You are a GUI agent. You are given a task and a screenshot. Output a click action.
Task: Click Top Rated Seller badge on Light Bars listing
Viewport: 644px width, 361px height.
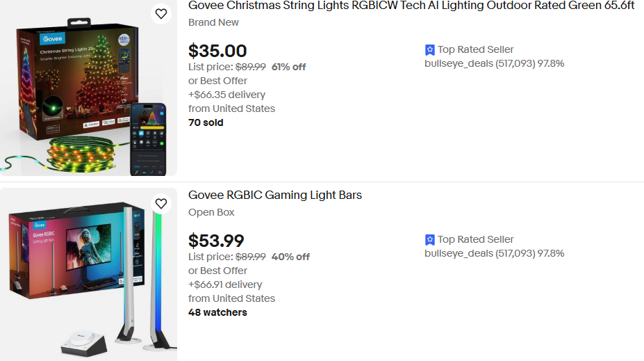click(469, 239)
